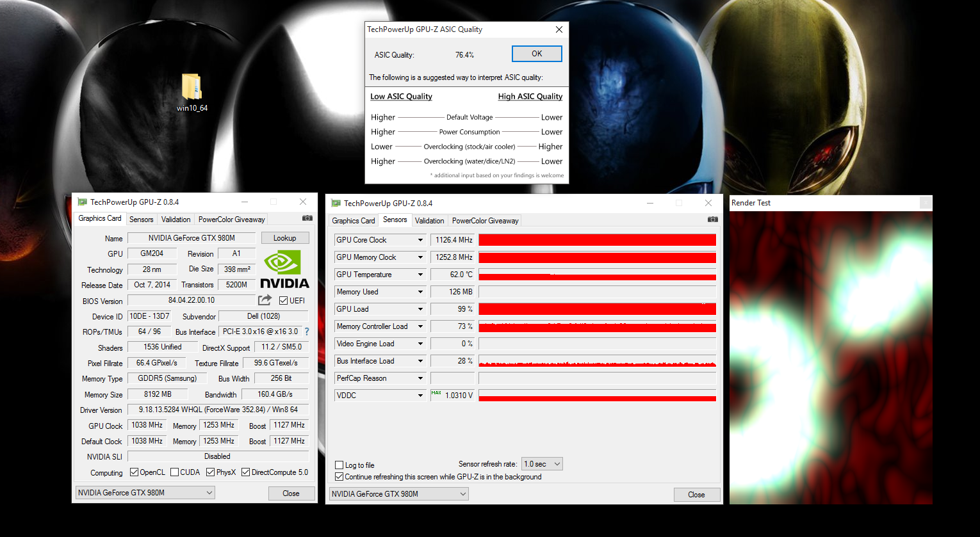This screenshot has width=980, height=537.
Task: Click the GPU Load 99 % value
Action: [x=454, y=309]
